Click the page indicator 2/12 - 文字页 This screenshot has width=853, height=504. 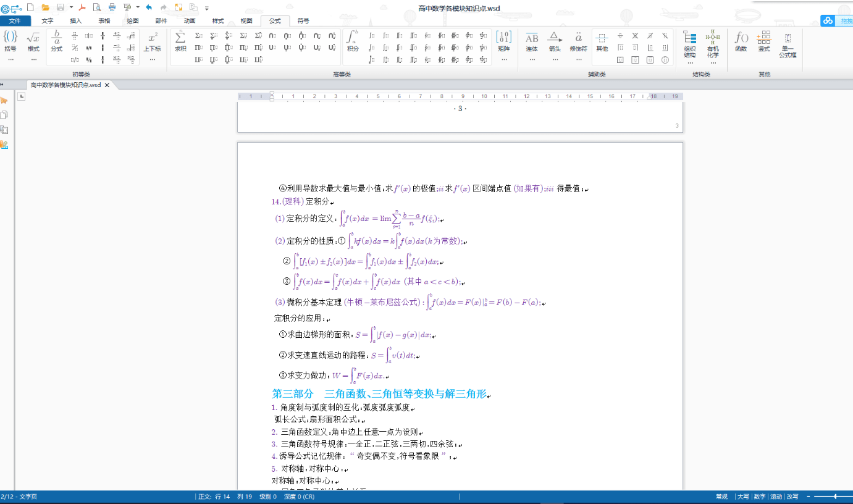tap(19, 497)
